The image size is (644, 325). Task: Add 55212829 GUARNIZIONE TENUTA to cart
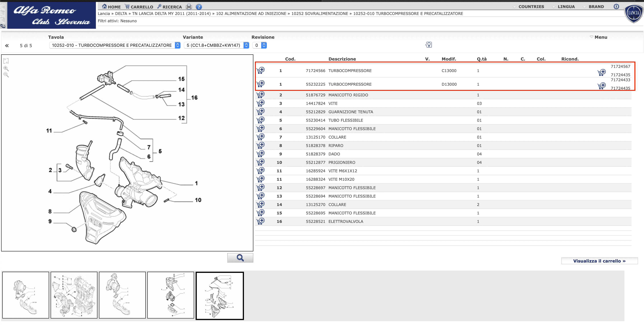pos(260,112)
